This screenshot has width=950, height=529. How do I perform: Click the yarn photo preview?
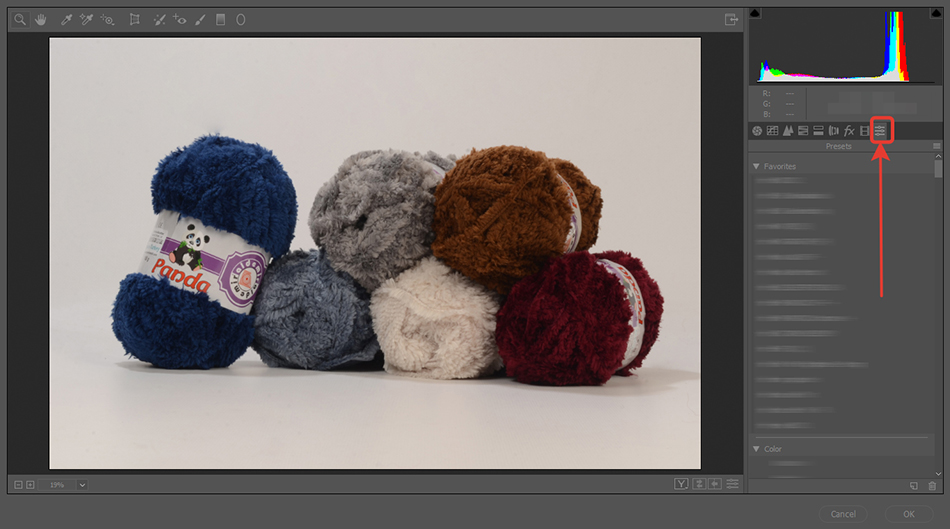pyautogui.click(x=375, y=253)
